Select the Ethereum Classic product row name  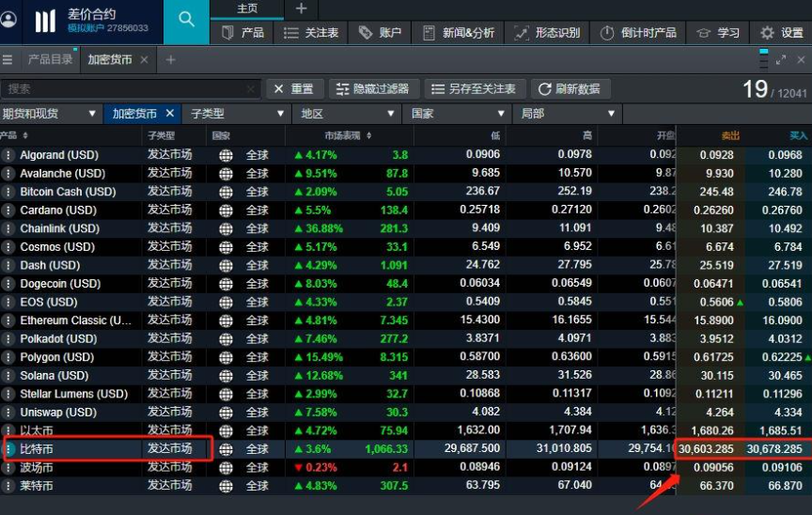coord(75,320)
